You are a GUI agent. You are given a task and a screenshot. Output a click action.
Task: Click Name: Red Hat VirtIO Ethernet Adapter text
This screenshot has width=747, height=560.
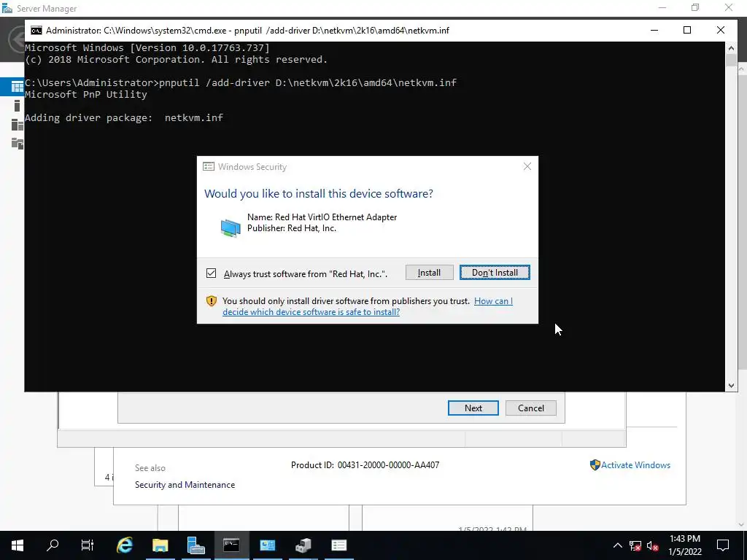tap(322, 217)
